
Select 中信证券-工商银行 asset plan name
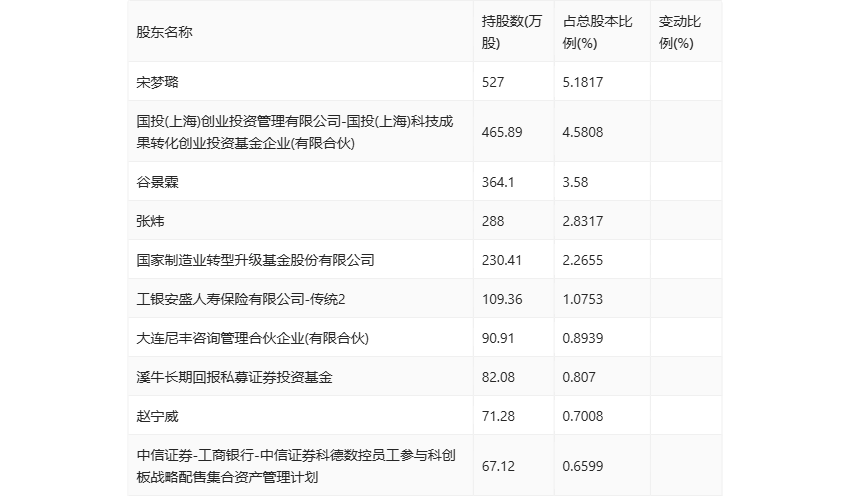tap(296, 466)
